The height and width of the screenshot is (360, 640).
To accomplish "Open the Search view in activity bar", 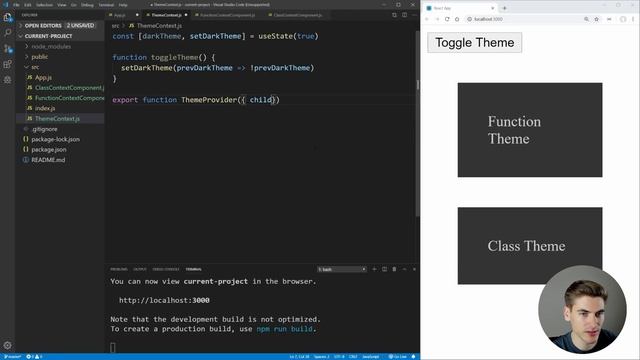I will 7,33.
